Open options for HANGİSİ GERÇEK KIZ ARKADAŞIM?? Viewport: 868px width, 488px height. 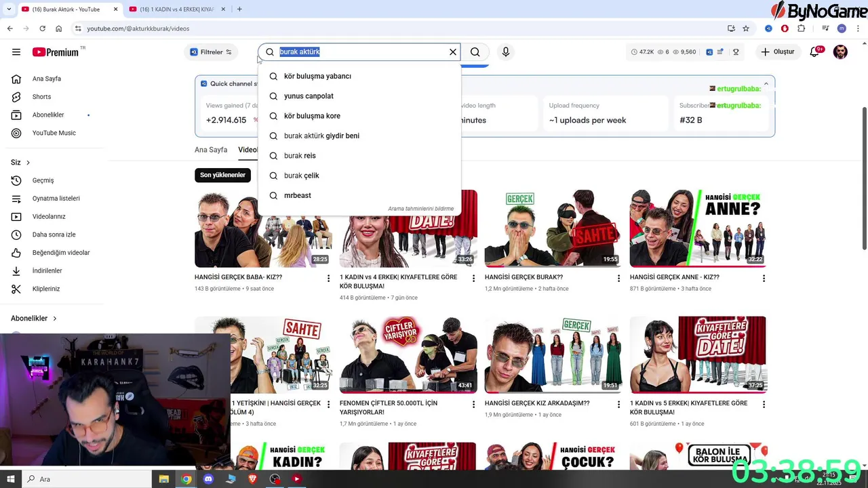tap(618, 405)
